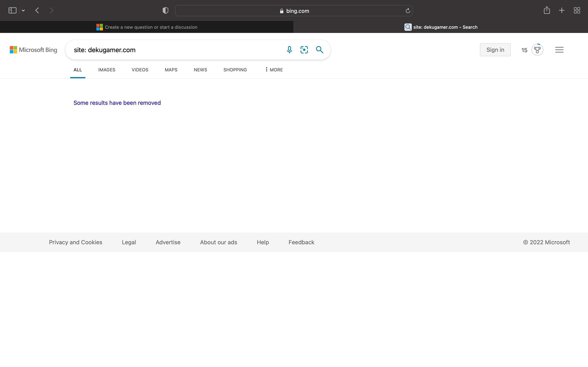This screenshot has height=367, width=588.
Task: Click the visual search camera icon
Action: pyautogui.click(x=305, y=50)
